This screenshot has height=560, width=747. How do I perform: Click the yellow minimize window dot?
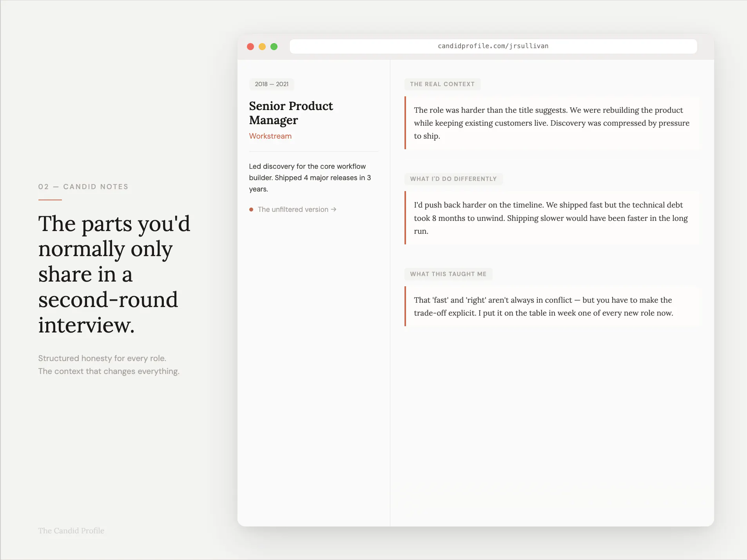(x=262, y=47)
